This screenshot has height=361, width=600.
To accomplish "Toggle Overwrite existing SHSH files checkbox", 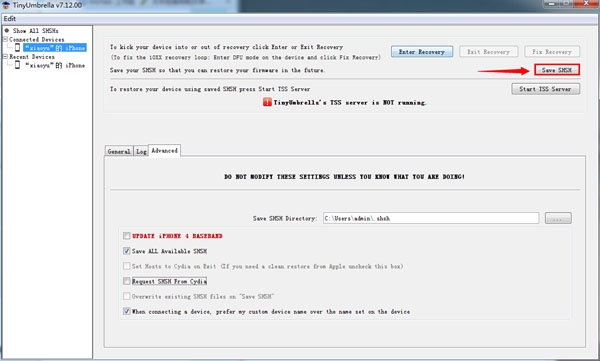I will pyautogui.click(x=127, y=296).
